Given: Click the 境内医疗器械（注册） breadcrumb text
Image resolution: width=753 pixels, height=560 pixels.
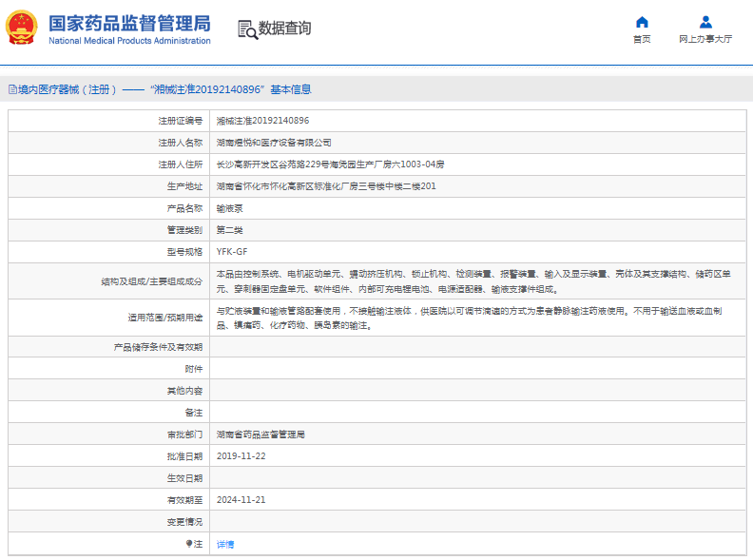Looking at the screenshot, I should pyautogui.click(x=67, y=89).
